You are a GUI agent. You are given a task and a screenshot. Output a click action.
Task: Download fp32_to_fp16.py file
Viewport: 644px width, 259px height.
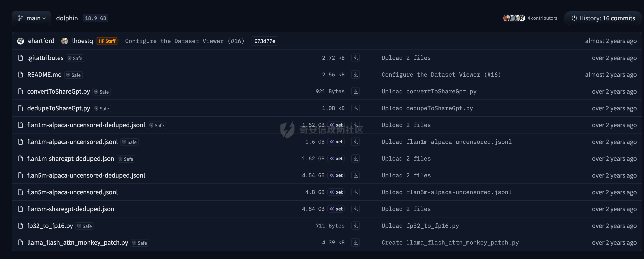356,225
